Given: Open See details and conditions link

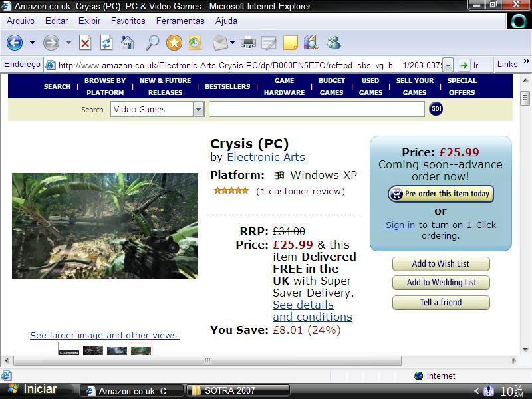Looking at the screenshot, I should (312, 311).
